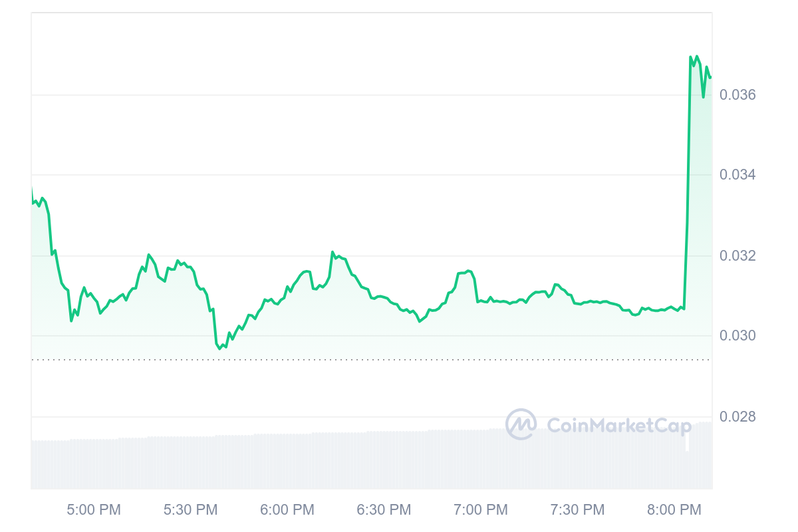Select the 6:00 PM axis label
Screen dimensions: 798x532
tap(287, 510)
